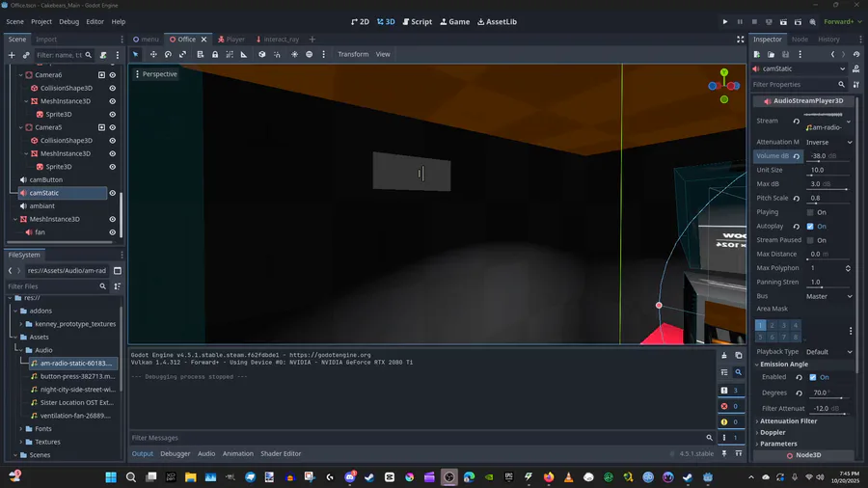Open the Bus Master dropdown
The image size is (868, 488).
pos(828,296)
